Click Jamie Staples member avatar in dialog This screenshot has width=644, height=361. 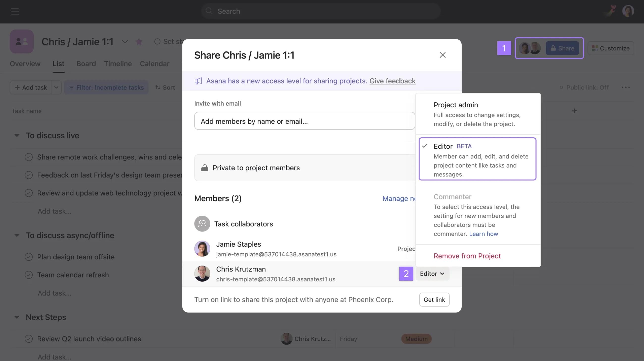point(202,249)
